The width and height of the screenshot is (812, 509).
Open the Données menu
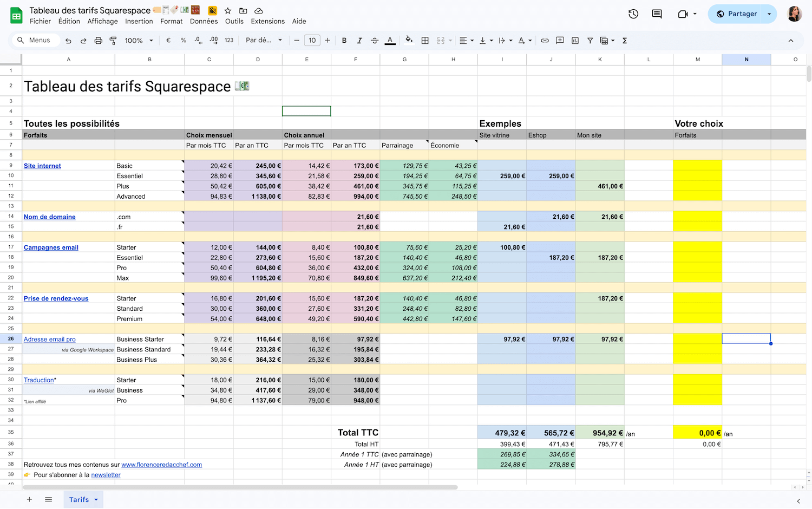[x=204, y=21]
